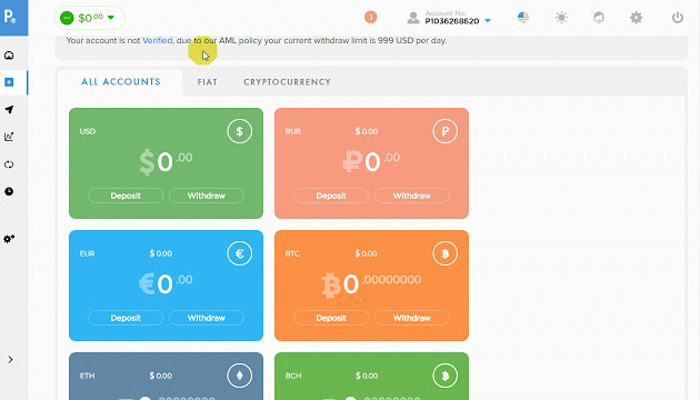700x400 pixels.
Task: Open the $0.00 balance dropdown
Action: coord(91,18)
